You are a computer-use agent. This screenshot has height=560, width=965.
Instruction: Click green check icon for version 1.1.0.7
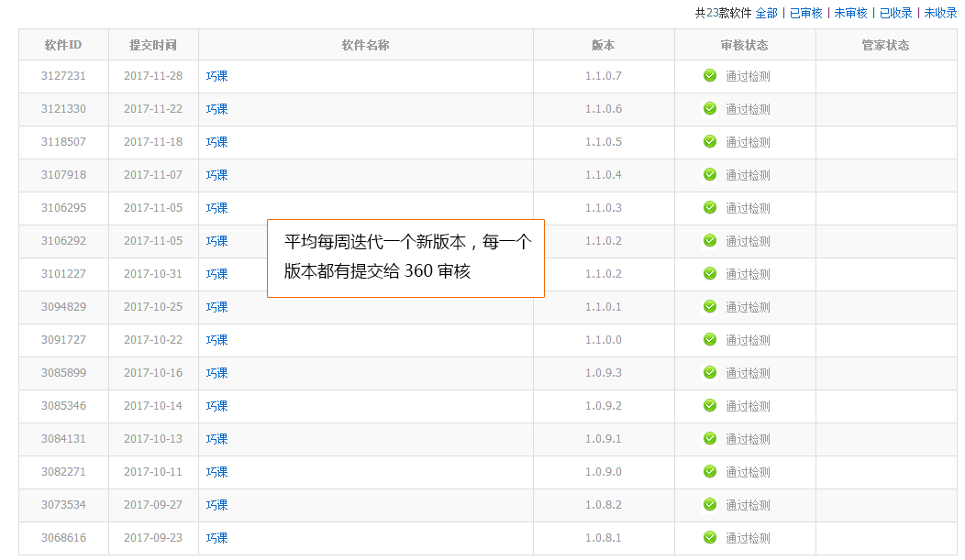click(x=710, y=75)
